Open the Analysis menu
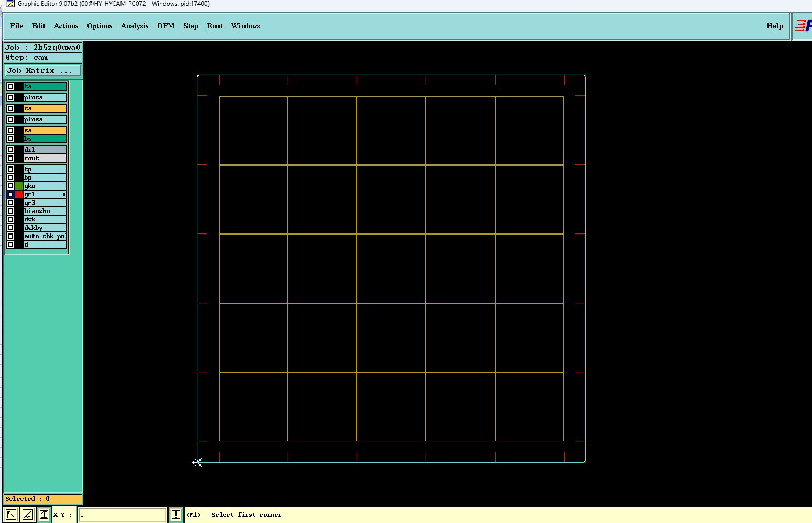The image size is (812, 523). coord(135,26)
